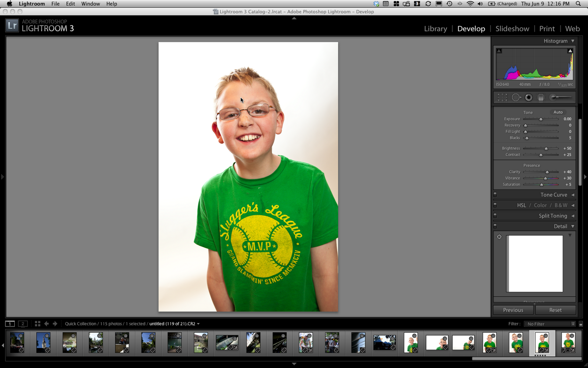Open the Apple menu
The image size is (588, 368).
tap(10, 4)
